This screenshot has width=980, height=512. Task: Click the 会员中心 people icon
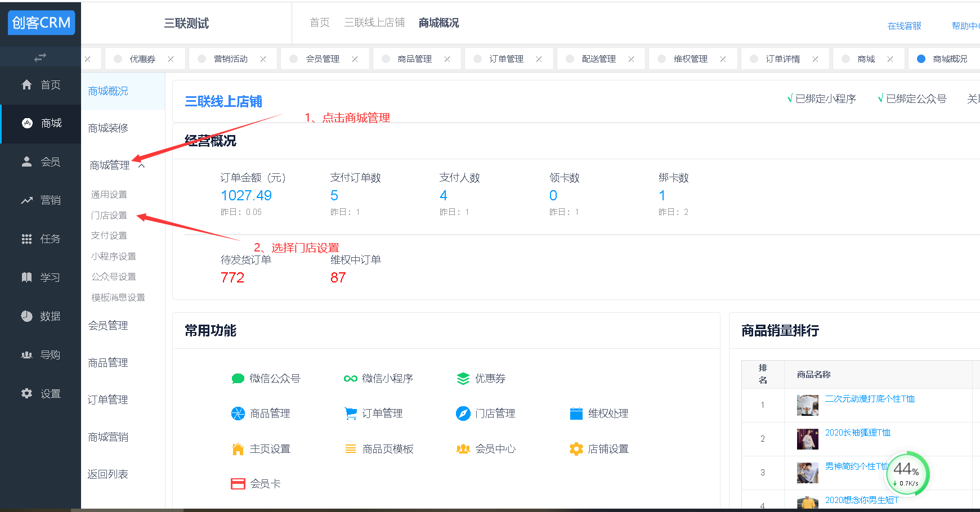463,449
